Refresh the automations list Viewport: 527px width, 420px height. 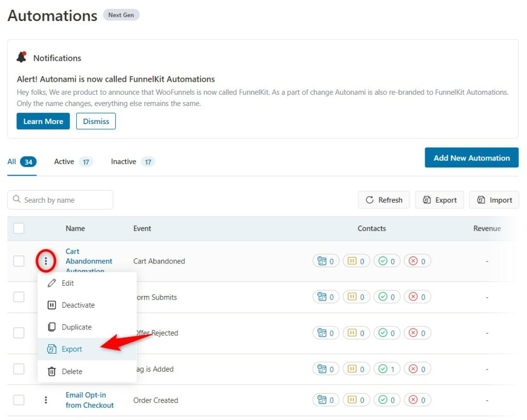click(383, 200)
